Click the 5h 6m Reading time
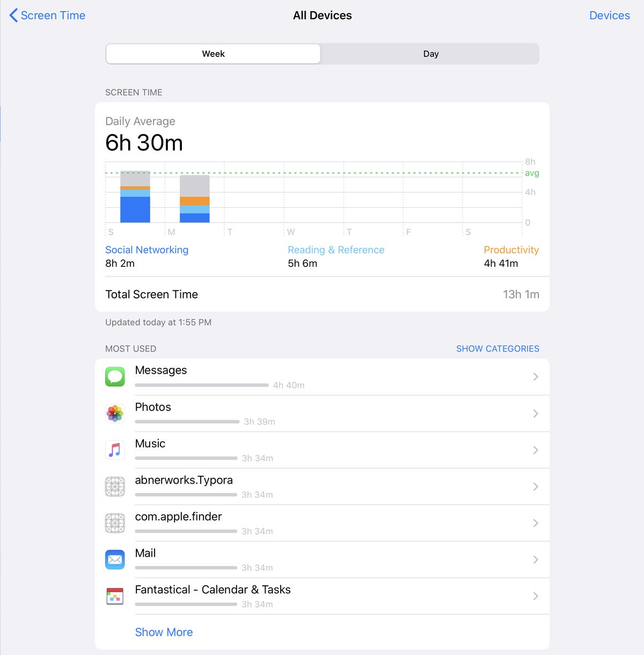Viewport: 644px width, 655px height. point(303,263)
